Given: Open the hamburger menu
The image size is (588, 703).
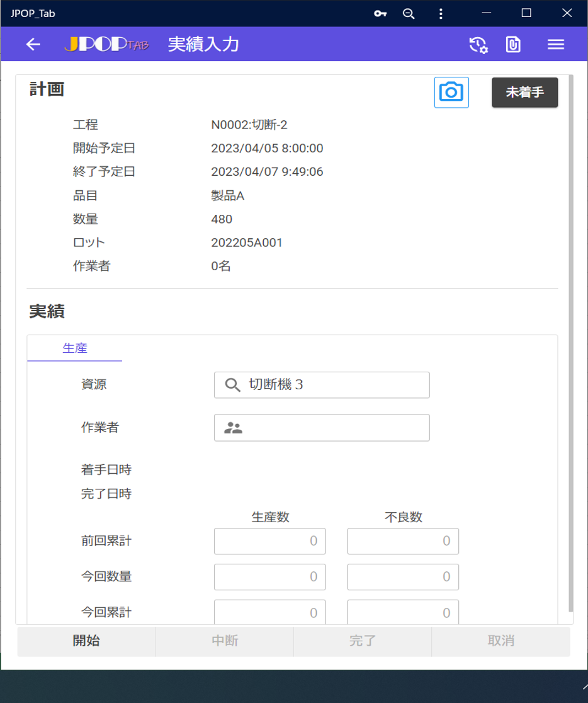Looking at the screenshot, I should [x=555, y=44].
